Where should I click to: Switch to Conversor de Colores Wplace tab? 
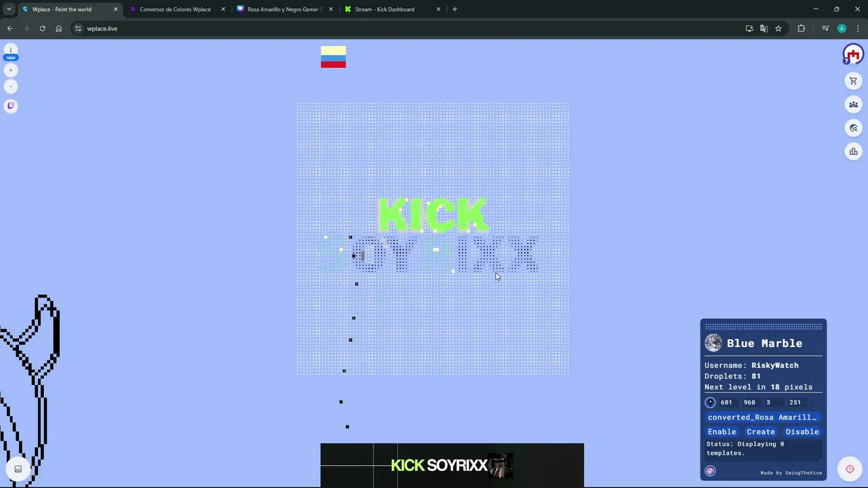point(177,9)
